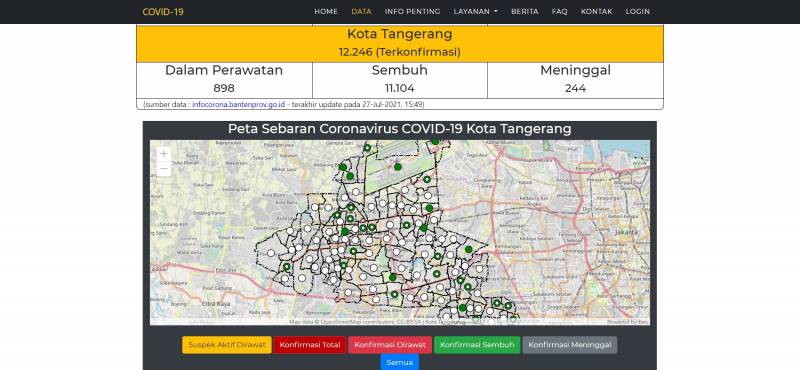Screen dimensions: 800x370
Task: Select the Semua button
Action: (399, 362)
